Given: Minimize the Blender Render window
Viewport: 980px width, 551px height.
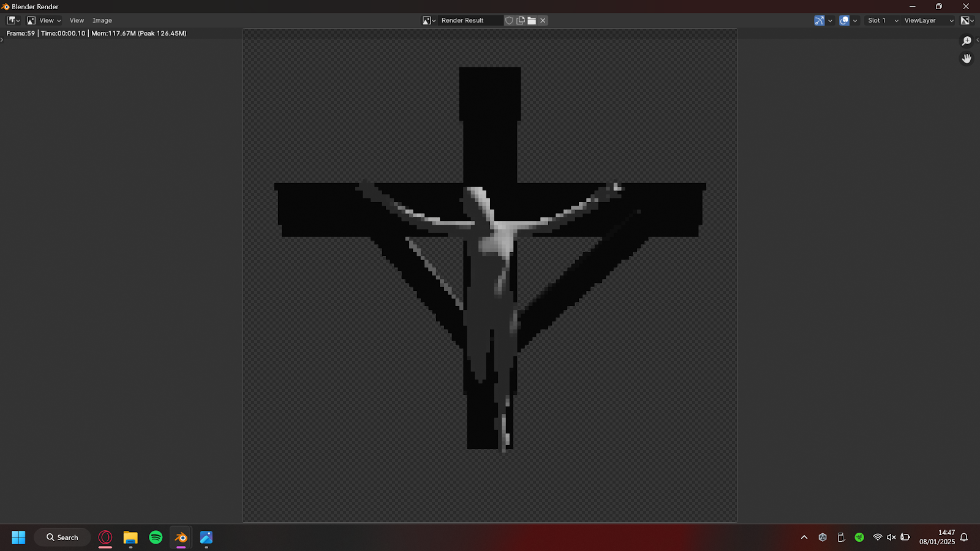Looking at the screenshot, I should point(912,7).
